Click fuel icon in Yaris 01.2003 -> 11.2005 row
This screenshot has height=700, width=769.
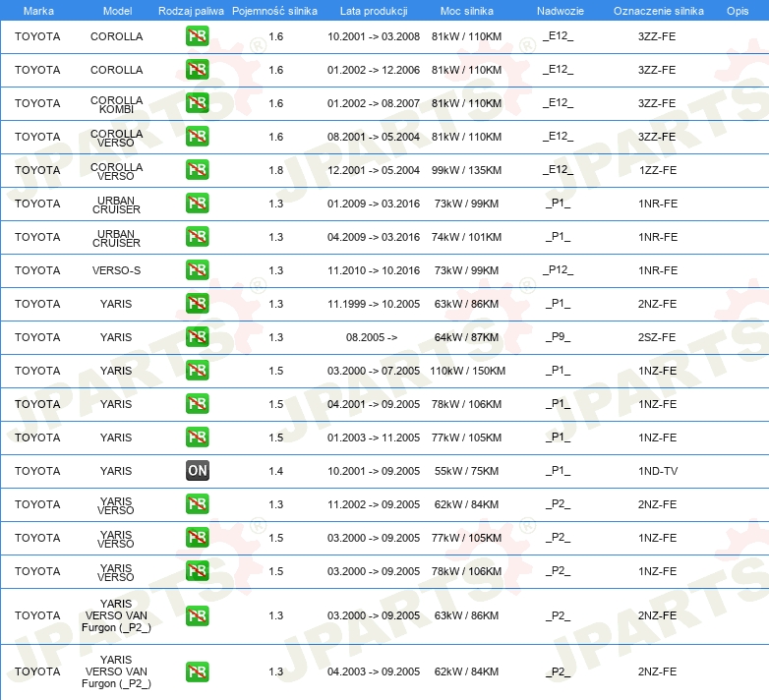[x=197, y=437]
